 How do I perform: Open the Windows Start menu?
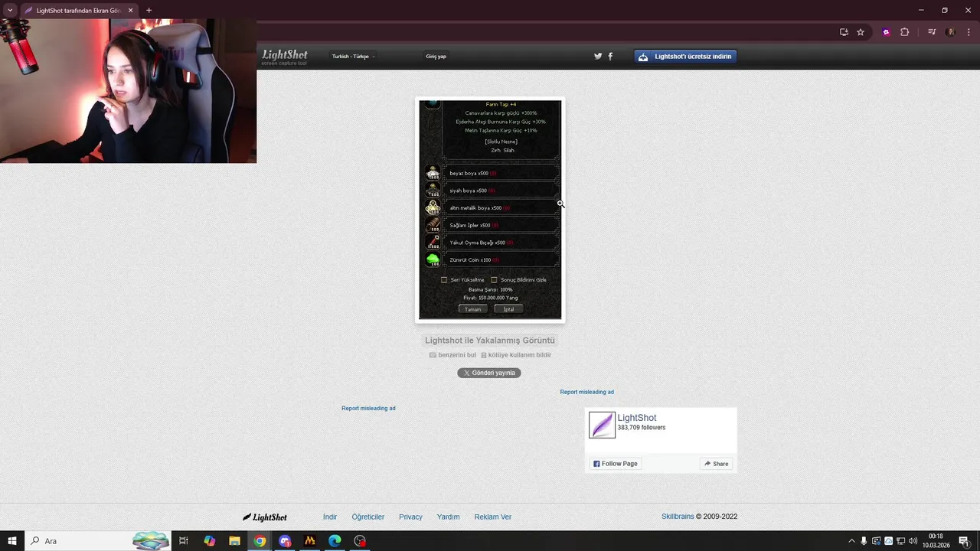[x=12, y=541]
